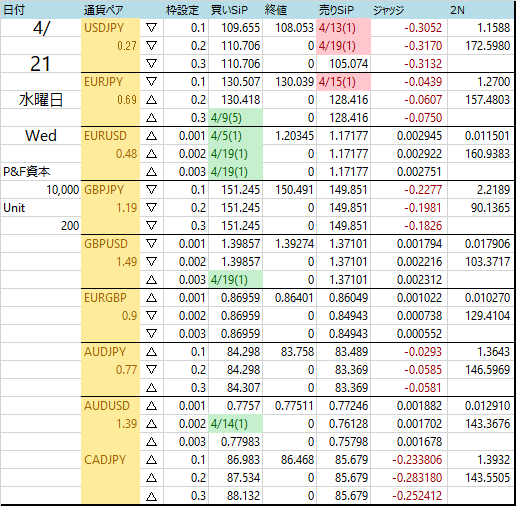Select the GBPUSD currency pair cell
This screenshot has width=516, height=506.
pos(111,244)
